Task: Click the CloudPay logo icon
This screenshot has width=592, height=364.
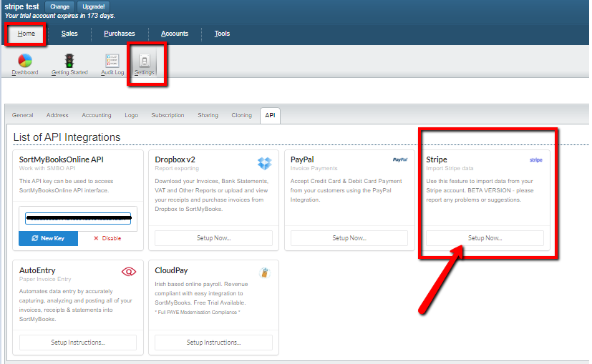Action: pos(264,272)
